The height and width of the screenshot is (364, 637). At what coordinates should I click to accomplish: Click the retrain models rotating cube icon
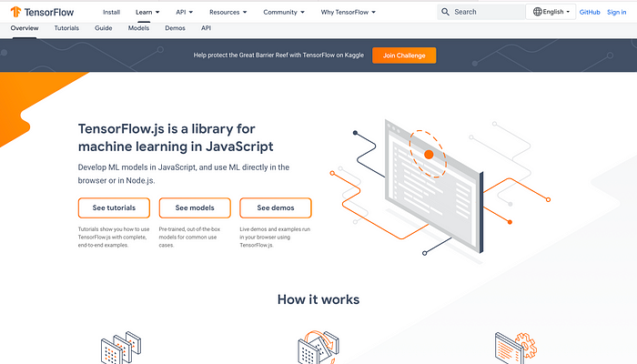(x=318, y=348)
